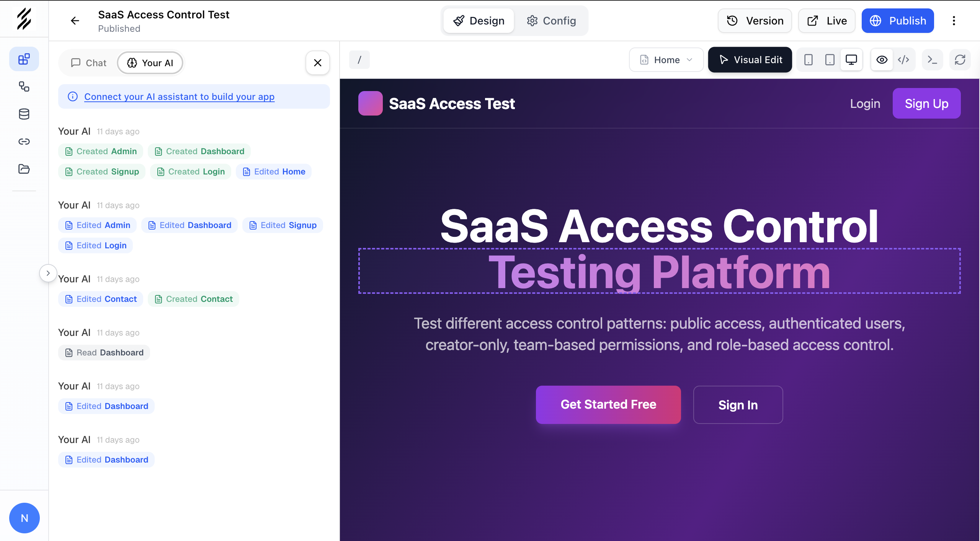Open the three-dot more options menu
980x541 pixels.
coord(954,21)
